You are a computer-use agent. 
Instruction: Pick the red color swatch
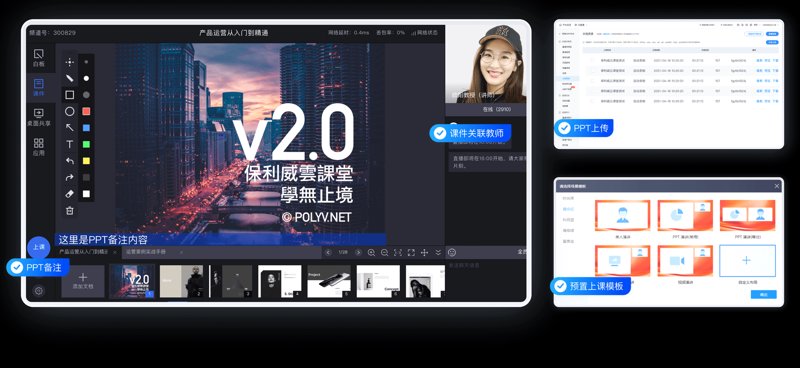pos(86,111)
